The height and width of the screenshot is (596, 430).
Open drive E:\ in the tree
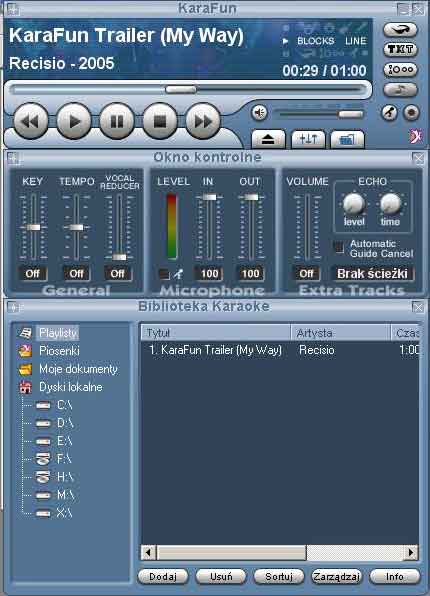65,441
